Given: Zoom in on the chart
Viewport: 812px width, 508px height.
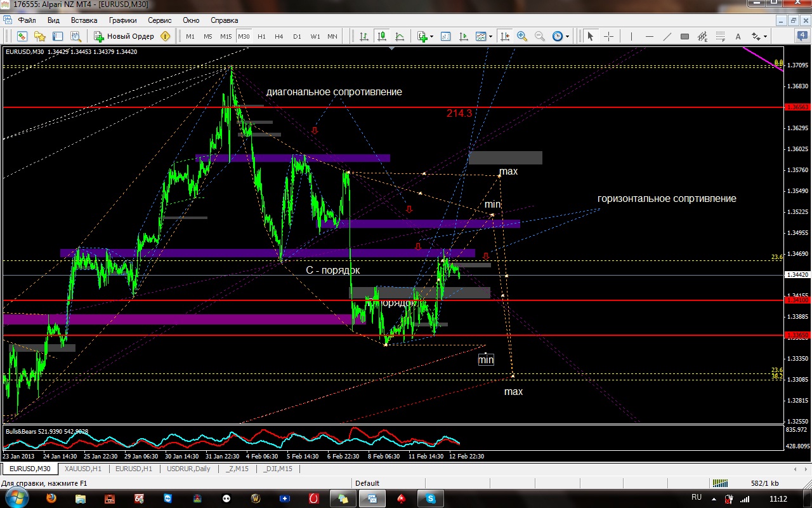Looking at the screenshot, I should (x=522, y=36).
